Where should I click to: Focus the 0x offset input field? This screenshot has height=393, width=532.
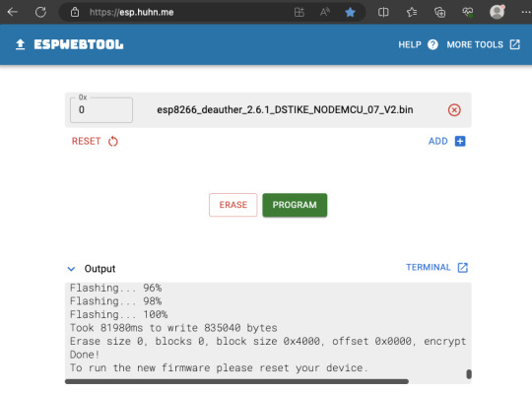point(101,110)
